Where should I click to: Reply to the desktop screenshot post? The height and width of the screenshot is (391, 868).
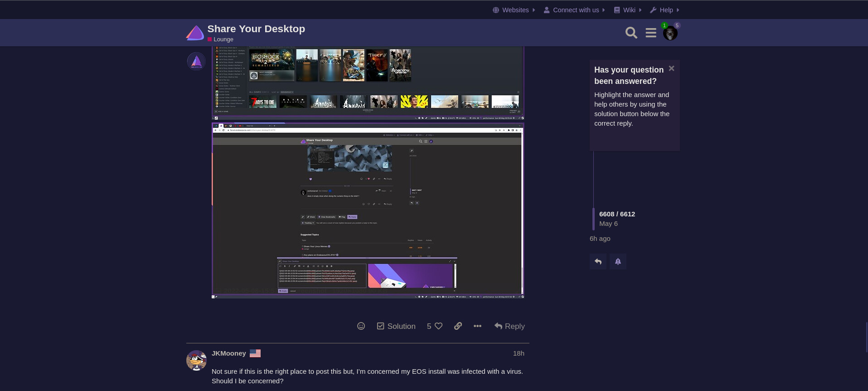(x=509, y=326)
